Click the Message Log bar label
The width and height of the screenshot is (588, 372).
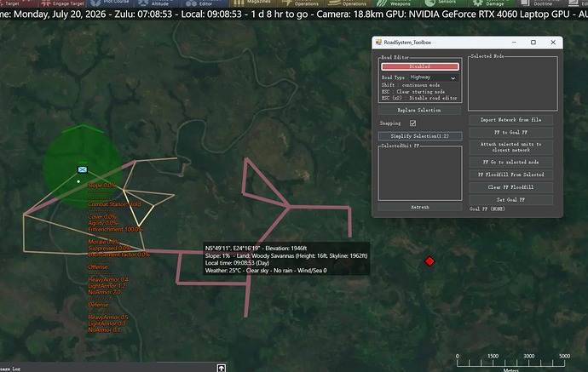click(10, 369)
